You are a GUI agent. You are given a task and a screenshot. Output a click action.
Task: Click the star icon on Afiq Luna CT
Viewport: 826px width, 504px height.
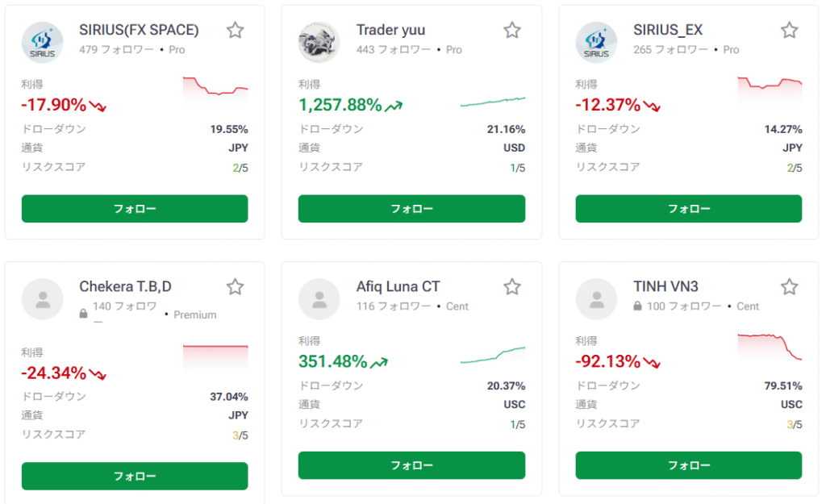pyautogui.click(x=512, y=287)
